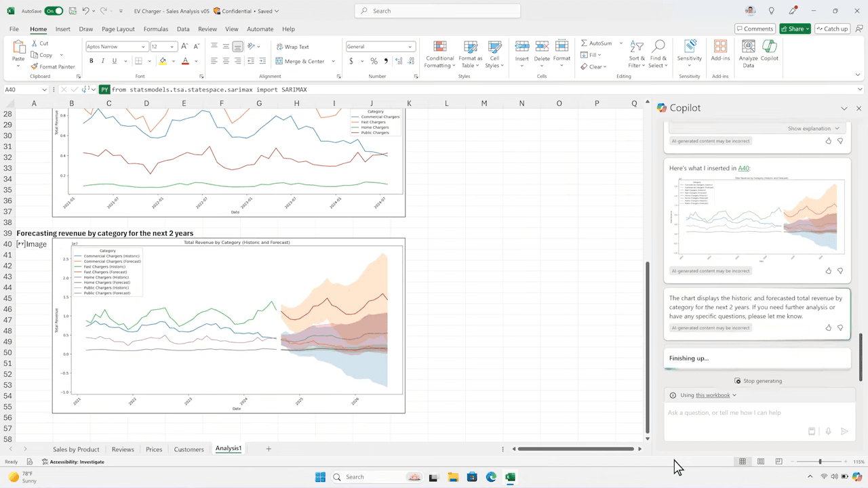Open the File menu
Screen dimensions: 868x488
click(14, 29)
